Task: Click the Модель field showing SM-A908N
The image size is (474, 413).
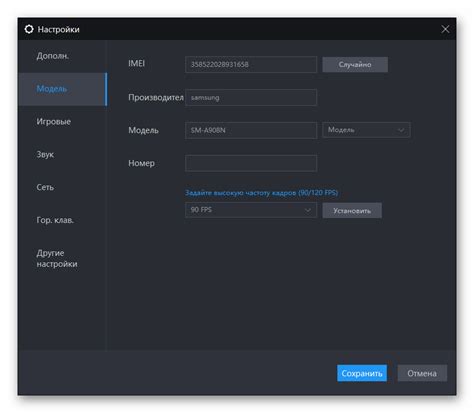Action: pyautogui.click(x=251, y=130)
